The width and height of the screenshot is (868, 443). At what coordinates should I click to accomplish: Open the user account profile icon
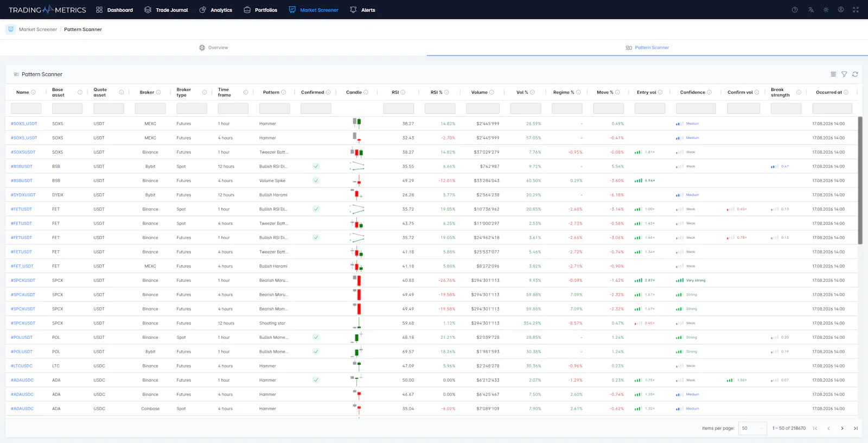841,10
